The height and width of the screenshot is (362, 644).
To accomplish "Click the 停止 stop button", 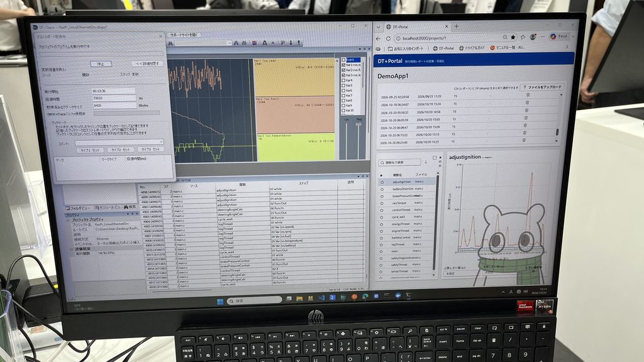I will [101, 64].
